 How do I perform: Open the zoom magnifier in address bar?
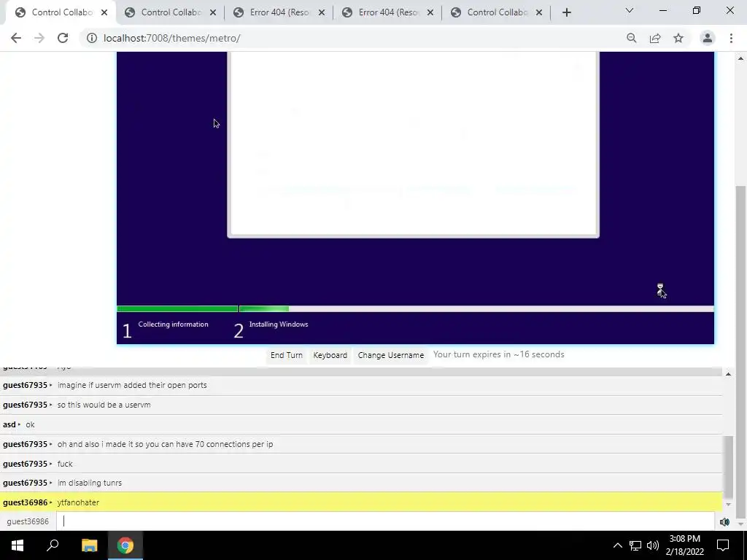pyautogui.click(x=632, y=38)
